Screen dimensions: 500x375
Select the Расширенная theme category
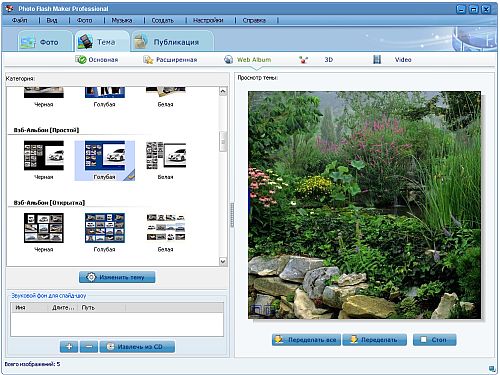click(x=170, y=60)
